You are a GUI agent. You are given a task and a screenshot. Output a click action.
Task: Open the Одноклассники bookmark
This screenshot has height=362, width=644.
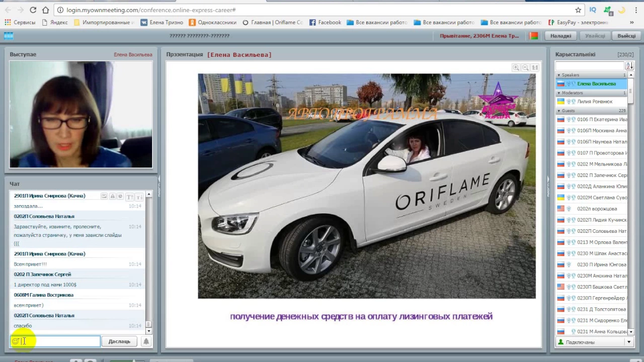213,23
